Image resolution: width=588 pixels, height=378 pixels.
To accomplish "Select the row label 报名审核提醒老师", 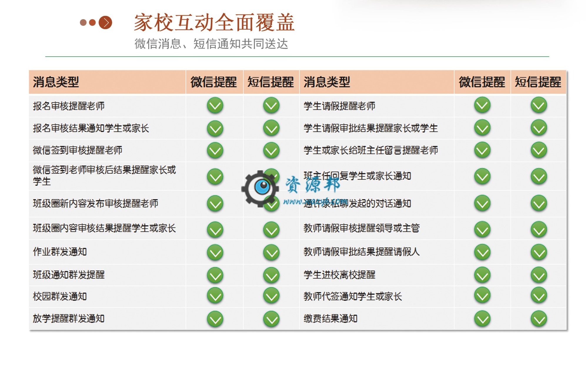I will (69, 106).
